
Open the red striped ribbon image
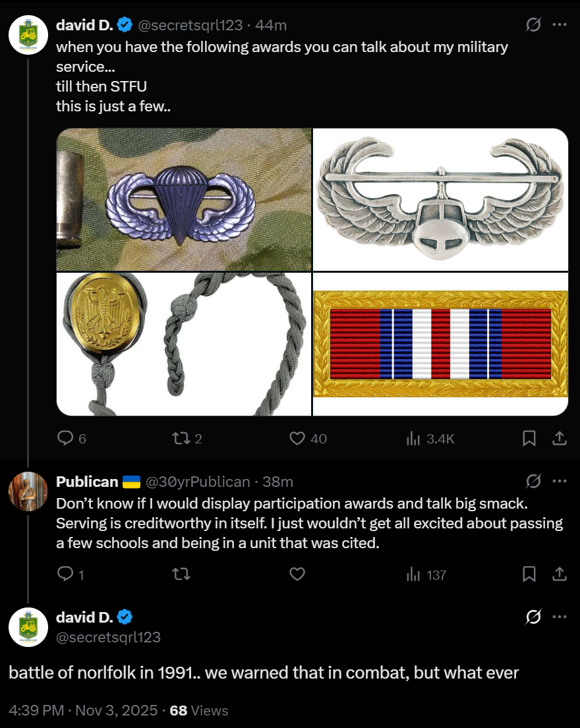[x=441, y=344]
